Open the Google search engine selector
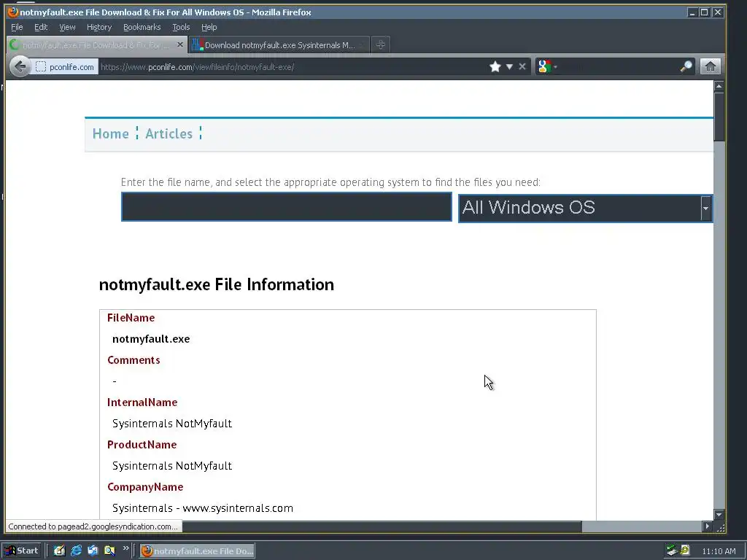The width and height of the screenshot is (747, 560). (547, 66)
